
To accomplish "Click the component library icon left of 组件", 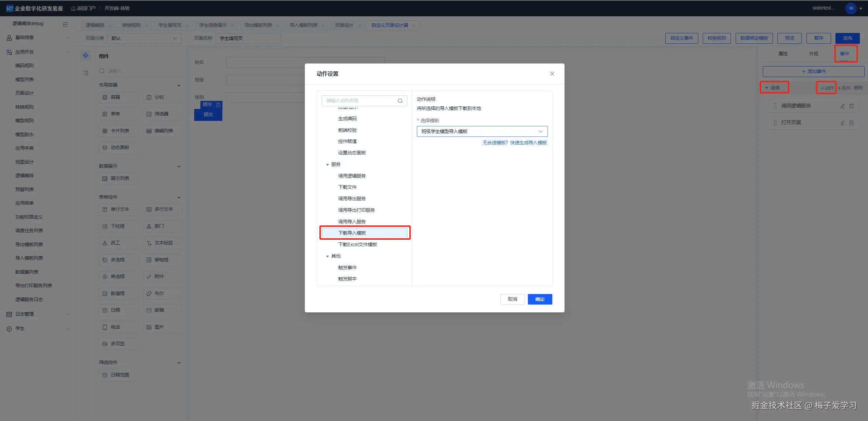I will click(86, 55).
